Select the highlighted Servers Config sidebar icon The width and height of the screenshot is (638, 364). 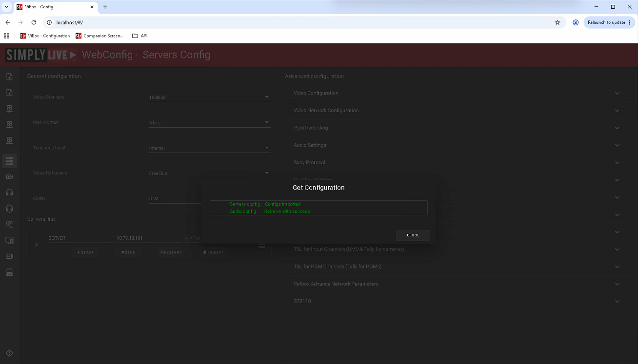(9, 160)
